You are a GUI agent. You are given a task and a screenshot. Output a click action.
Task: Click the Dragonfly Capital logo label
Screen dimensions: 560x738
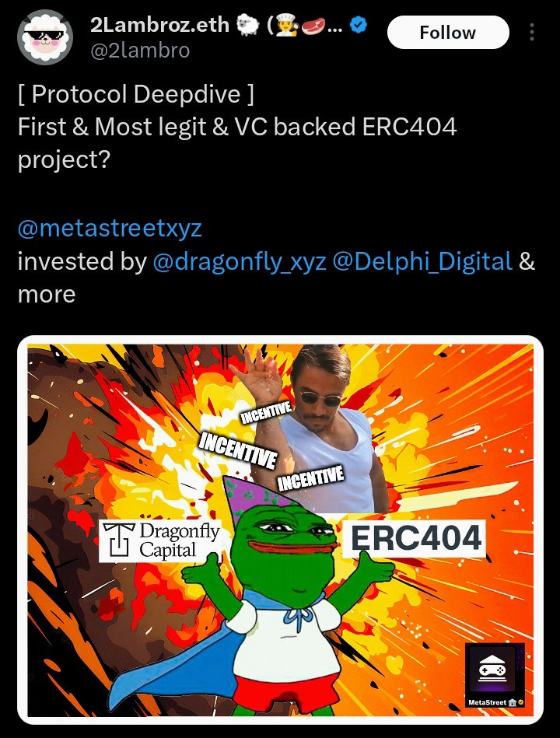160,540
